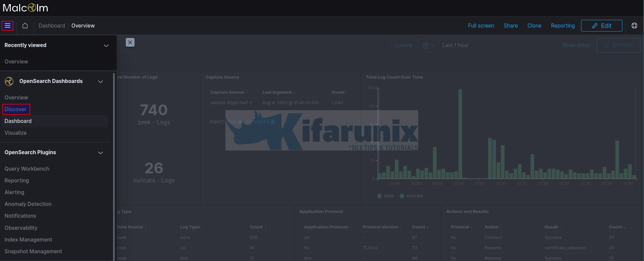Open Query Workbench plugin
644x261 pixels.
pos(27,169)
